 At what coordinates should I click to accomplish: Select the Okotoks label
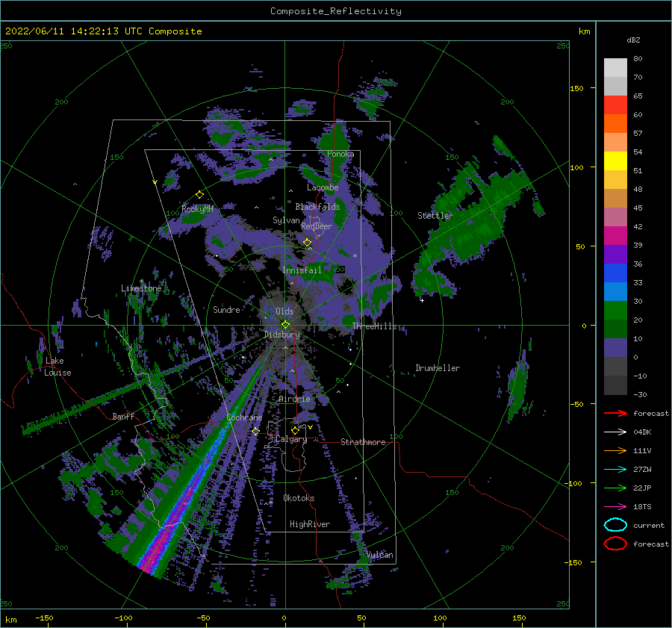click(299, 498)
